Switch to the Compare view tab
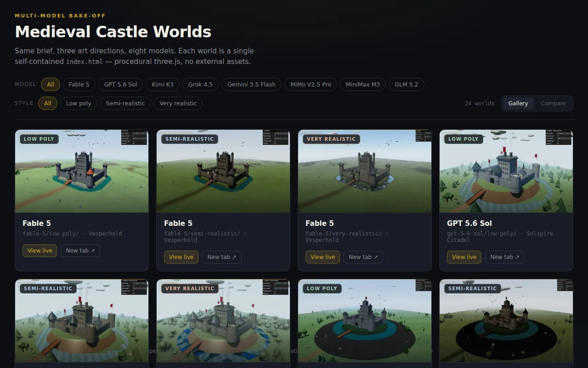Viewport: 588px width, 368px height. (x=553, y=103)
